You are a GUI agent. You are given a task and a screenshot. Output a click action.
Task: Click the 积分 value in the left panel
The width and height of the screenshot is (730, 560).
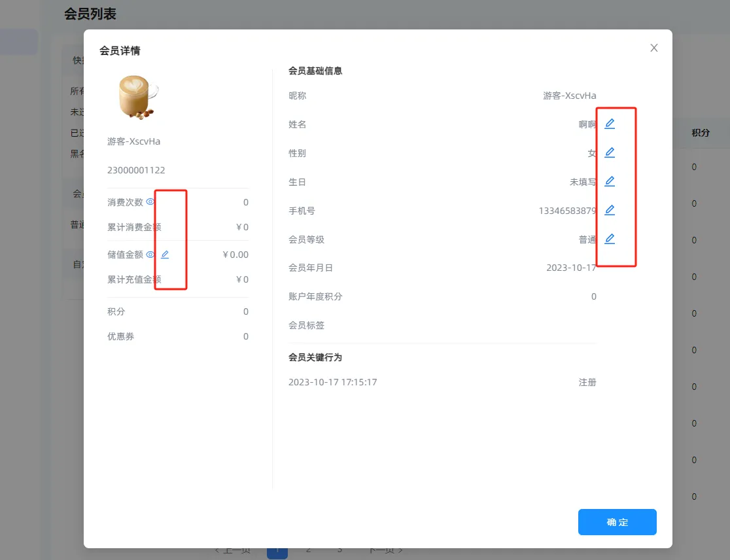[245, 311]
